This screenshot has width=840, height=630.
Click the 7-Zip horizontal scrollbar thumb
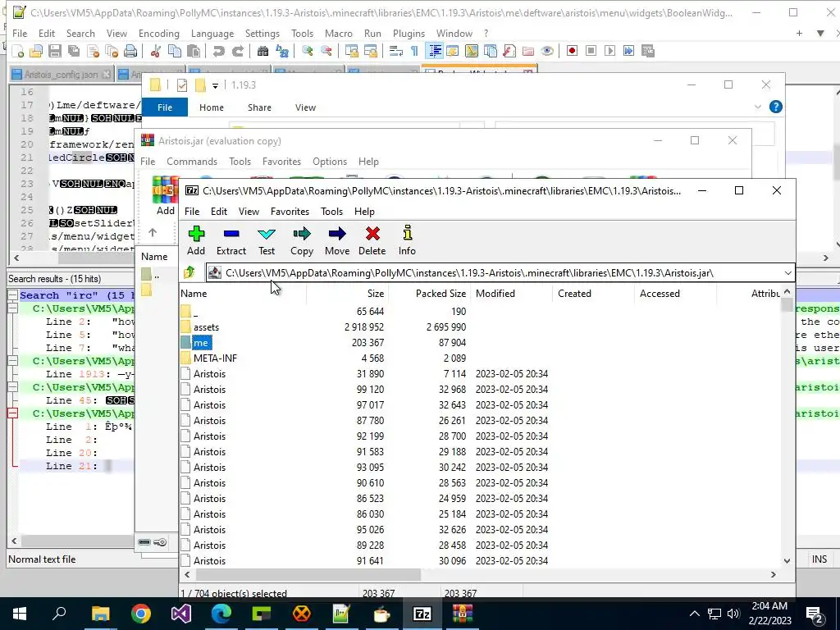[308, 574]
